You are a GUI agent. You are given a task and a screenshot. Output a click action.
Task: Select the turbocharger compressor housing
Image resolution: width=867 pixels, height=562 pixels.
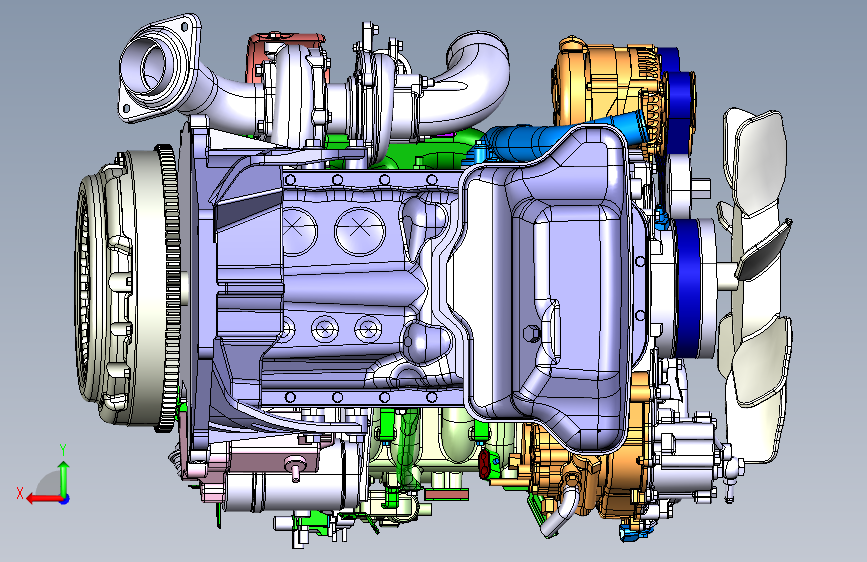click(x=379, y=105)
